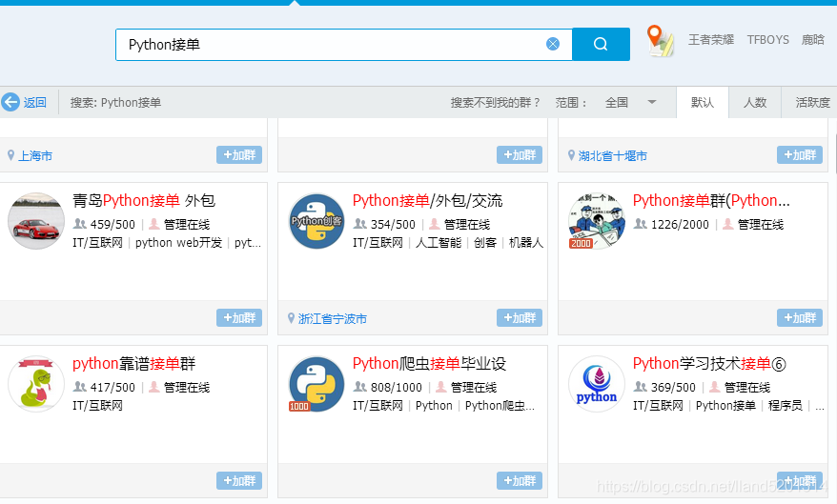Sort results by 人数 tab
837x504 pixels.
[755, 102]
